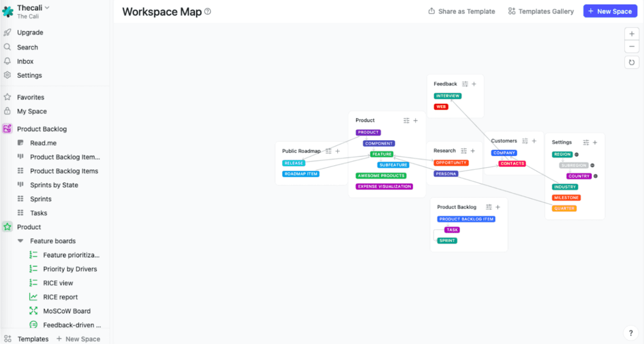This screenshot has width=644, height=344.
Task: Click the New Space button
Action: 610,11
